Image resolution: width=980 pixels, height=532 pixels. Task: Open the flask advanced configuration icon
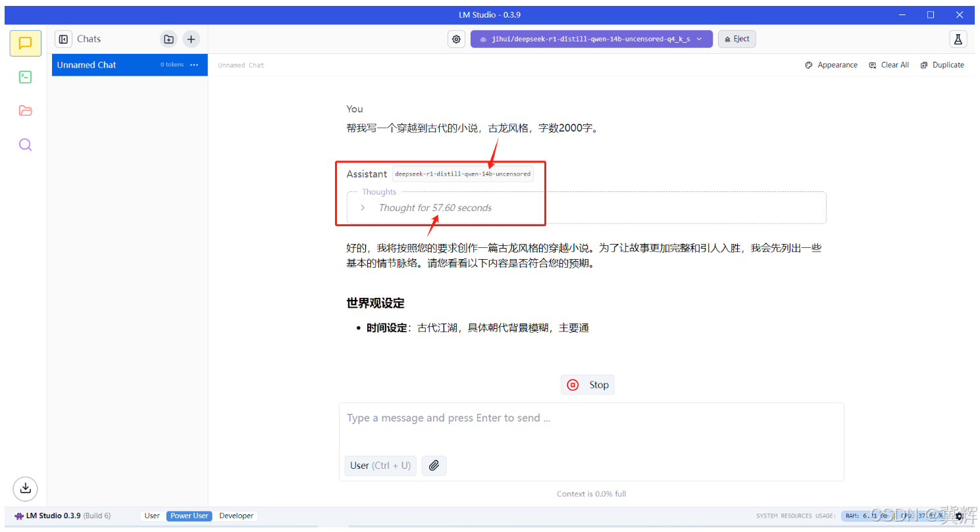tap(958, 39)
